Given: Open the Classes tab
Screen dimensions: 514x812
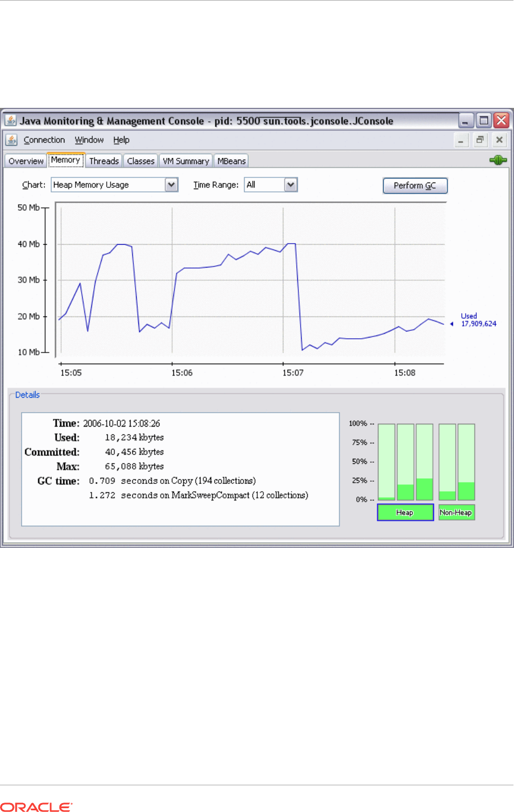Looking at the screenshot, I should point(141,161).
